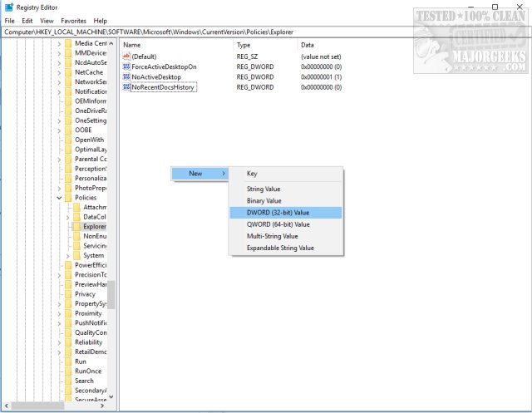Click the OOBE folder icon
The height and width of the screenshot is (413, 532).
[x=68, y=130]
